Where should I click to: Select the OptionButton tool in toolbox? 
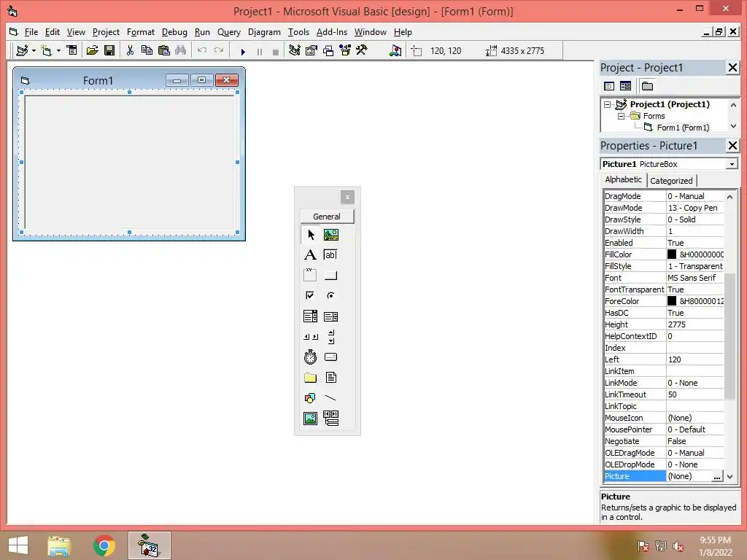tap(331, 296)
